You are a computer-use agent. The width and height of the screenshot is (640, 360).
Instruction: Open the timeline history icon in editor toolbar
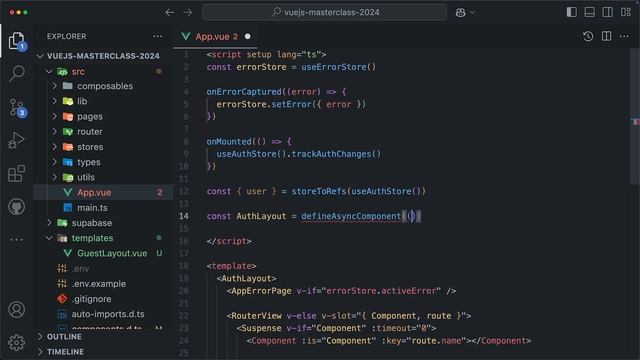click(588, 36)
